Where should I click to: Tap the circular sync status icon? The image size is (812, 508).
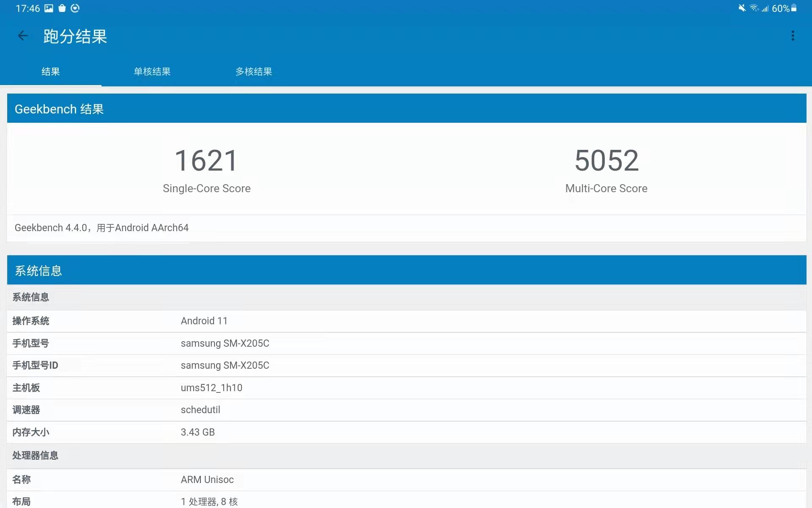click(75, 8)
